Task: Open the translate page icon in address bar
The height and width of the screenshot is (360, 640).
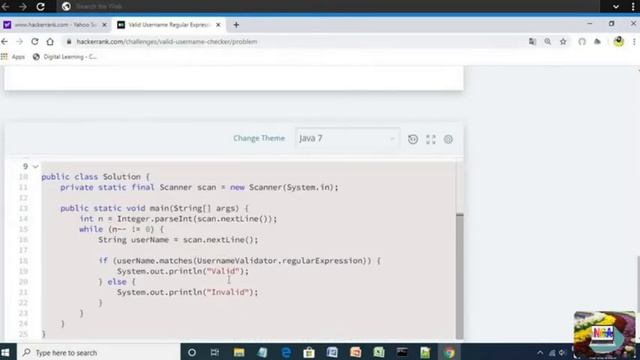Action: 532,42
